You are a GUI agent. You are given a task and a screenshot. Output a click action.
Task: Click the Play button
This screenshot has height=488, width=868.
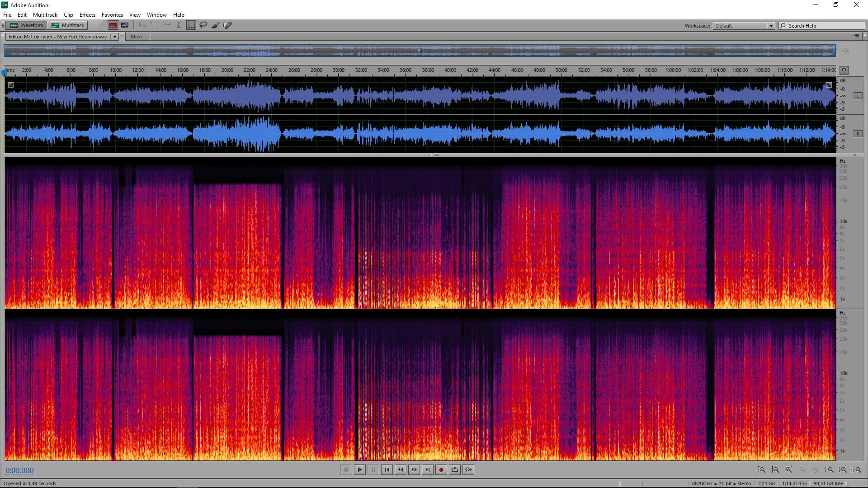360,470
